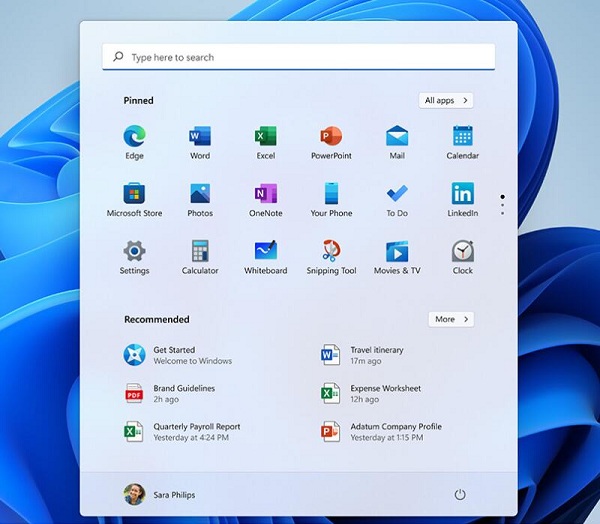
Task: Show More recommended items
Action: click(451, 319)
